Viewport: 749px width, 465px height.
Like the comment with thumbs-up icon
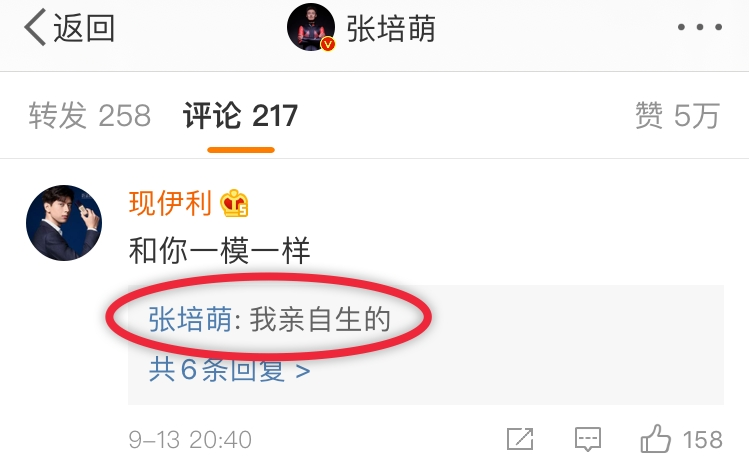click(655, 439)
